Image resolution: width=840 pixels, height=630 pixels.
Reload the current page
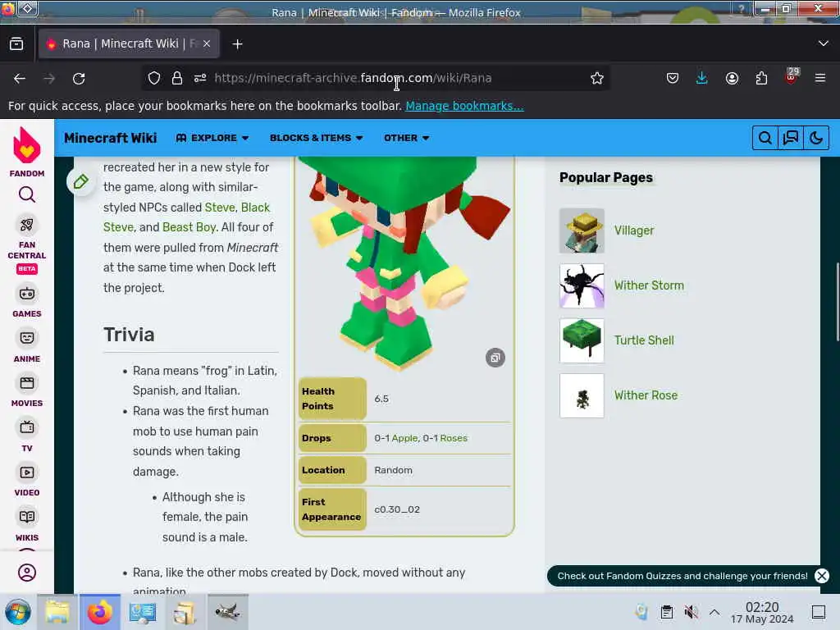[79, 79]
